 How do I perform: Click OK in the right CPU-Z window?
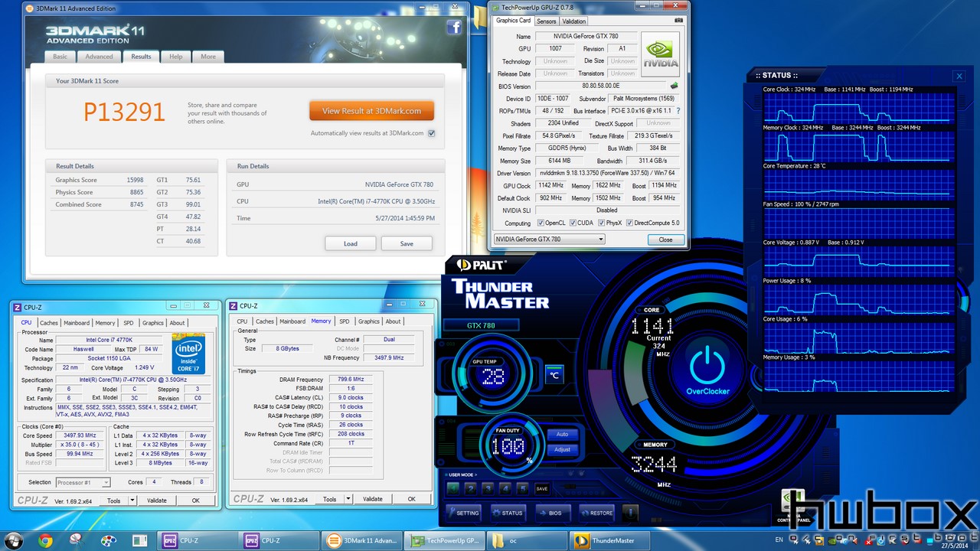[x=411, y=499]
